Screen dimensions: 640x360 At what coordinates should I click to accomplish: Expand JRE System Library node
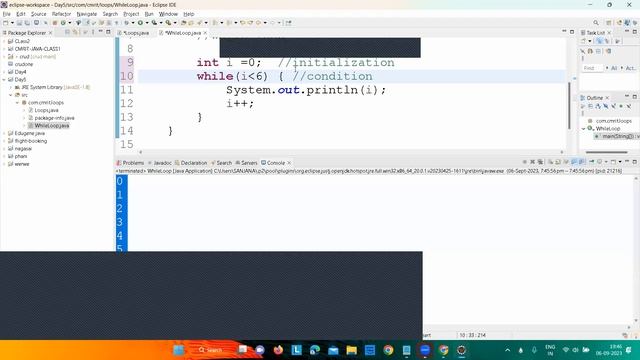[11, 87]
